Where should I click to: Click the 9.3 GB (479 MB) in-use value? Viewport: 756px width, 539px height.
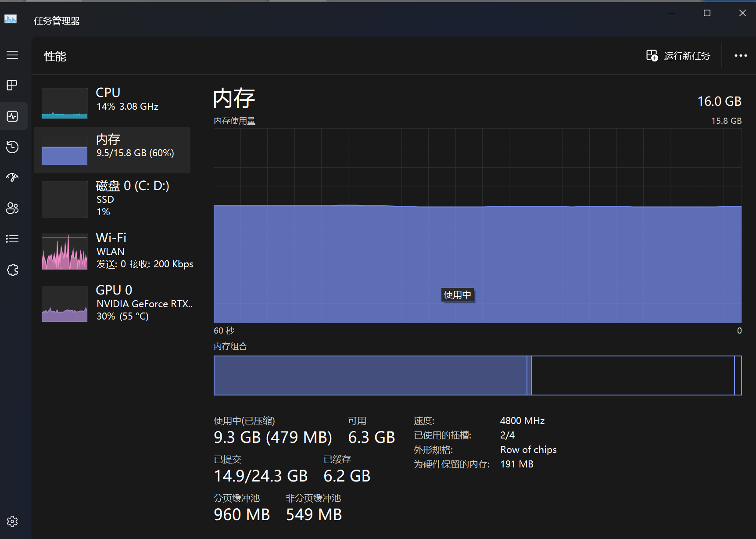(273, 438)
